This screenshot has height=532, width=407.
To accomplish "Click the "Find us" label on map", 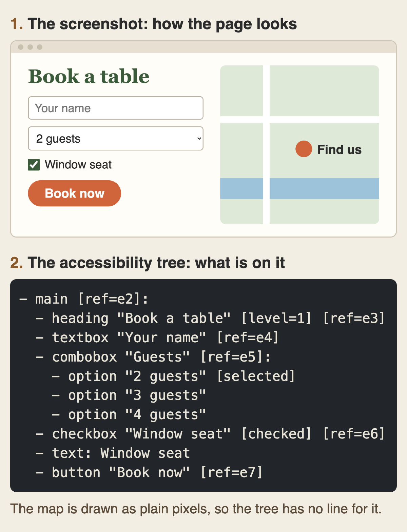I will tap(340, 149).
